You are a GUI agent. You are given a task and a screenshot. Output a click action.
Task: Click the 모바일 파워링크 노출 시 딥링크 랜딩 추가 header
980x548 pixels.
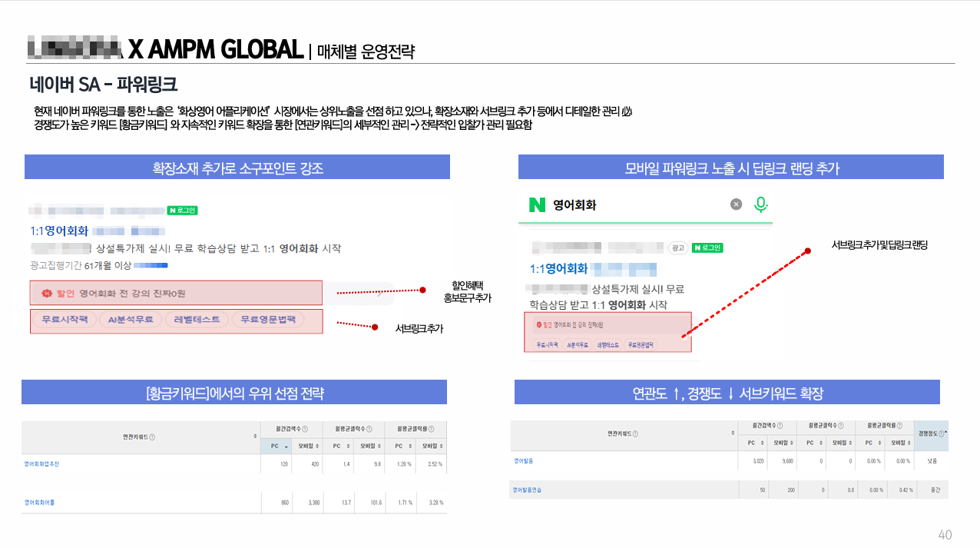click(731, 167)
